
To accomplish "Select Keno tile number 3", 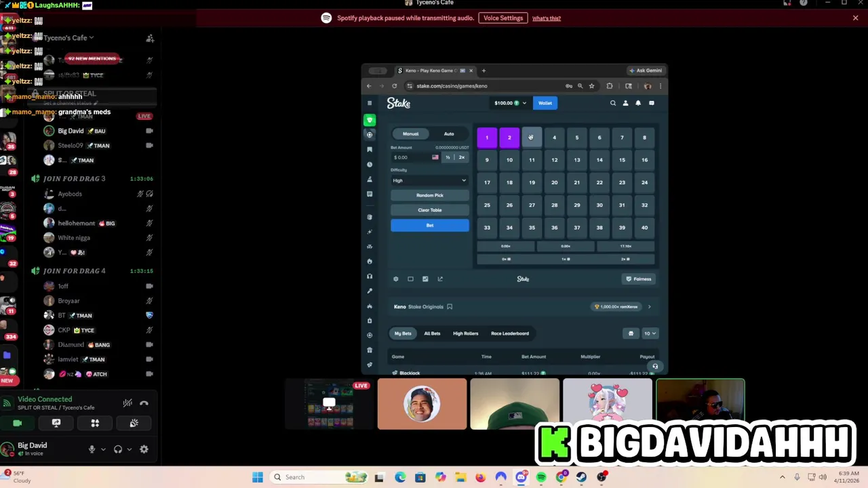I will coord(532,138).
